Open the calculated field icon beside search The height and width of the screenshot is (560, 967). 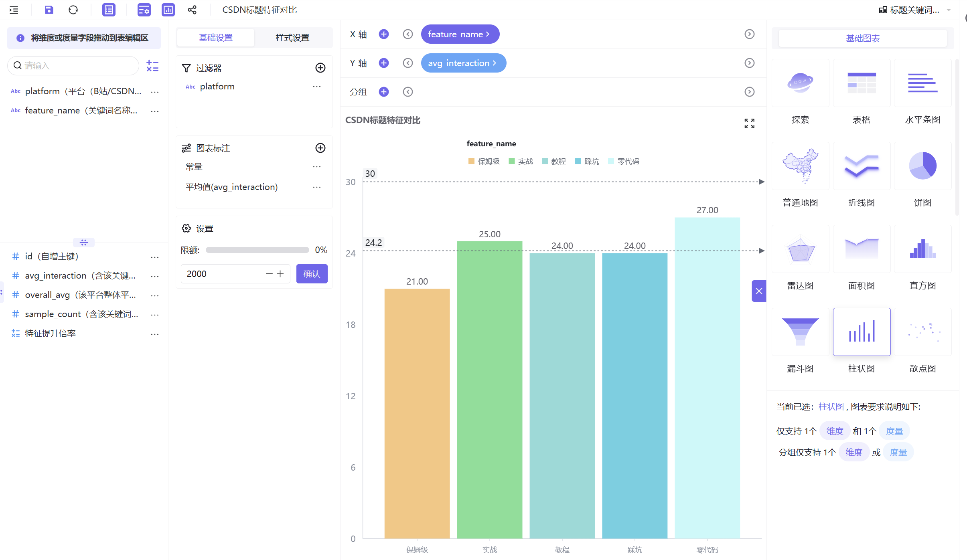pos(152,66)
